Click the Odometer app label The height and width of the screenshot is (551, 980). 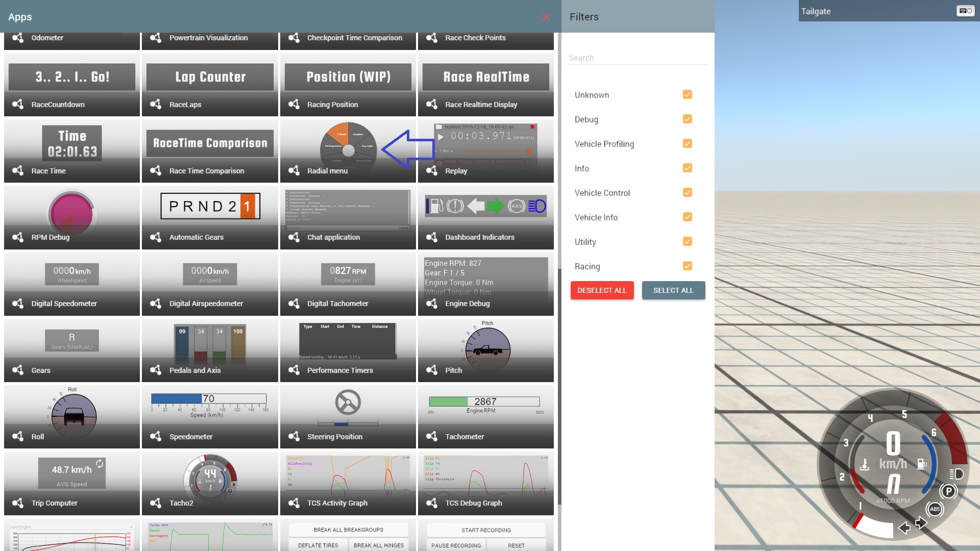47,38
